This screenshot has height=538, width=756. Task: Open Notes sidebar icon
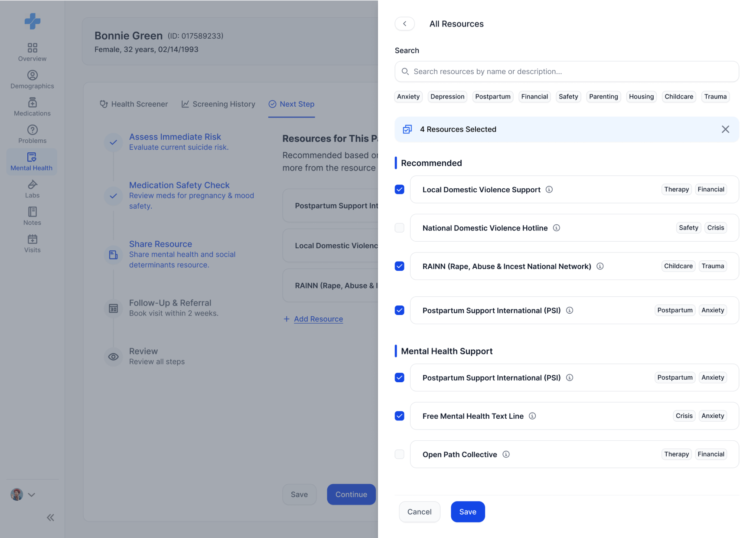point(32,216)
